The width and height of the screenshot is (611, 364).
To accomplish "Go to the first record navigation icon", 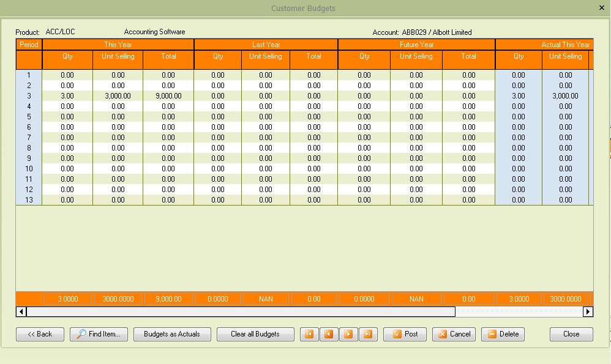I will (309, 334).
